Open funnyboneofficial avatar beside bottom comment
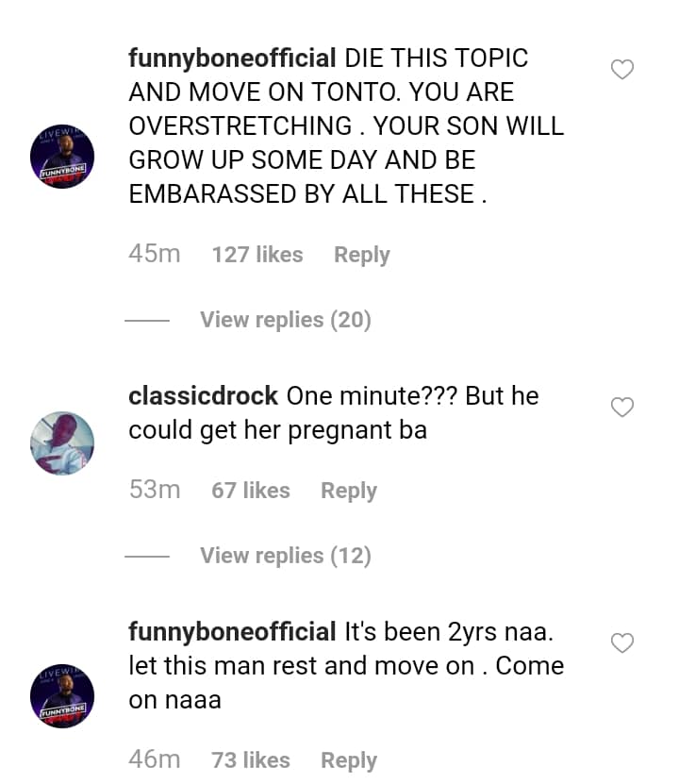 coord(62,700)
